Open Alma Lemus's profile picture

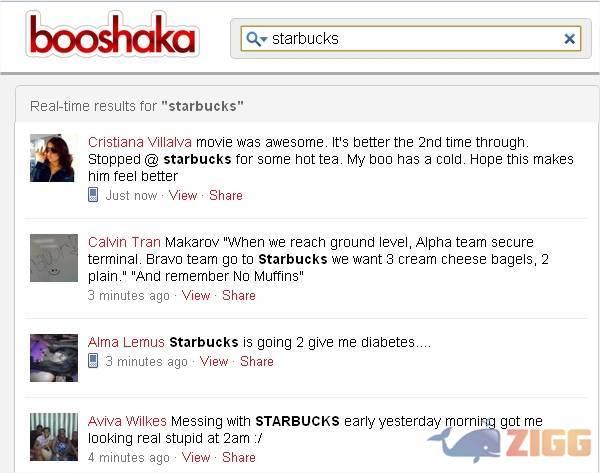click(x=54, y=358)
